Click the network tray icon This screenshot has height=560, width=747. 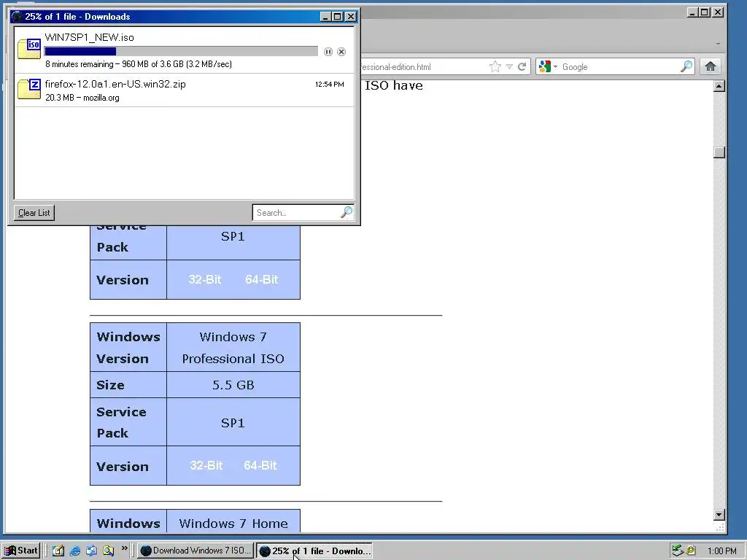coord(678,551)
